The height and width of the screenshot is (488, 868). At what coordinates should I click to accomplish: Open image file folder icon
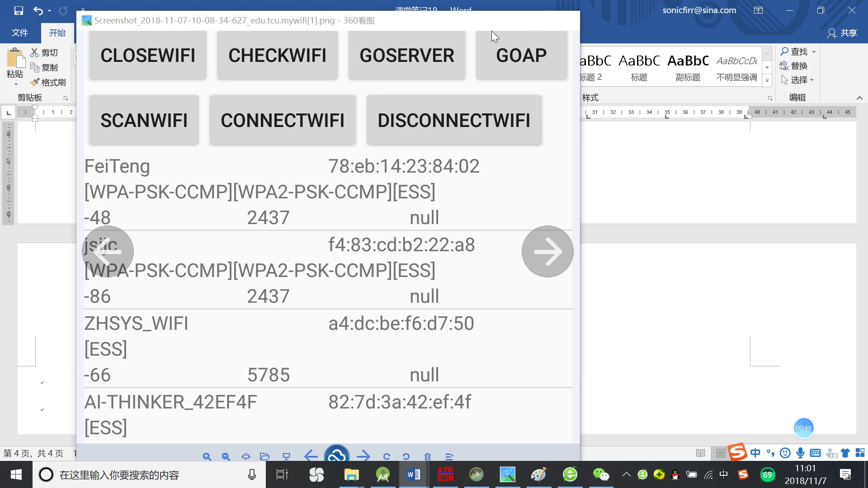265,456
